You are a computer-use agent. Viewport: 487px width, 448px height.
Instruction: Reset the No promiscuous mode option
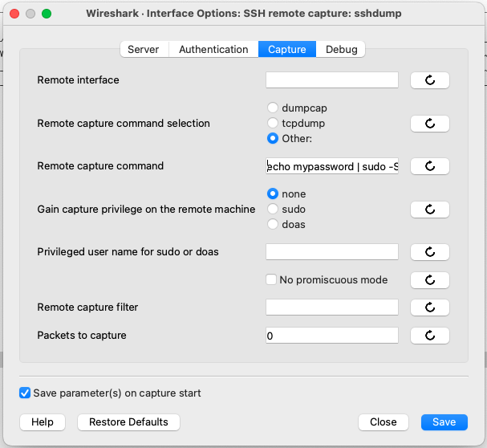point(429,280)
